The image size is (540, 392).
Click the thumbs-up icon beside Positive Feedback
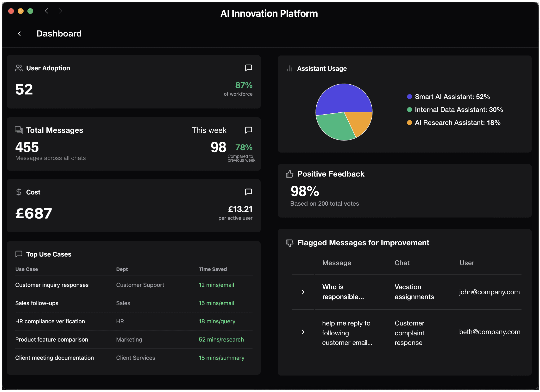point(289,174)
